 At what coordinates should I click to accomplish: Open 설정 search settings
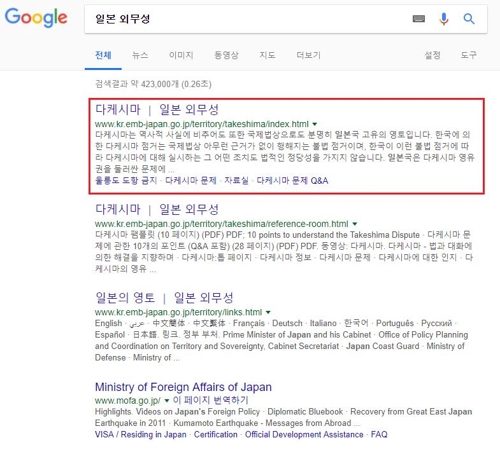(432, 55)
